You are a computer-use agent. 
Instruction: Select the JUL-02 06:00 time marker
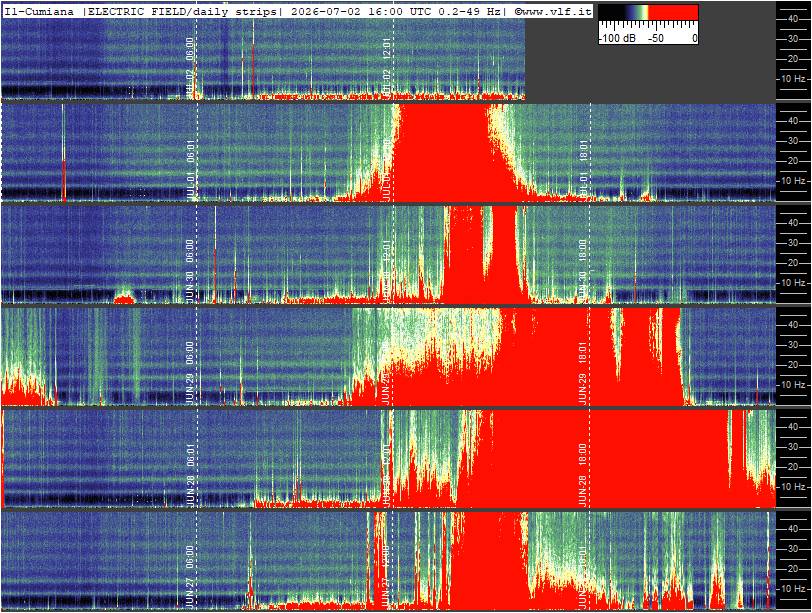pos(190,67)
